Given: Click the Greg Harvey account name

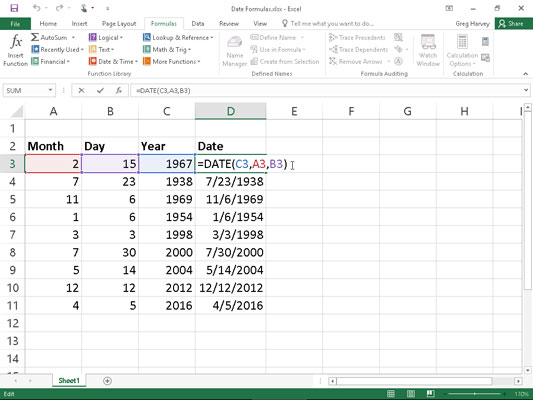Looking at the screenshot, I should point(472,23).
